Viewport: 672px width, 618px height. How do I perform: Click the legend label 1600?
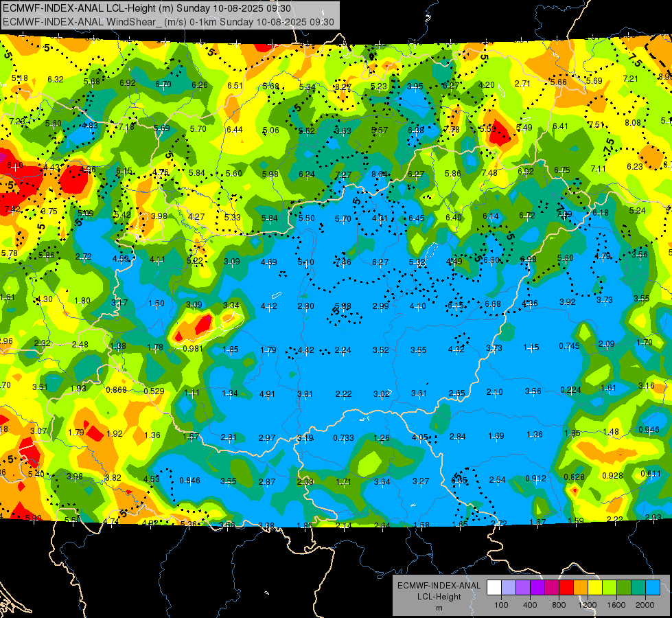pos(616,605)
